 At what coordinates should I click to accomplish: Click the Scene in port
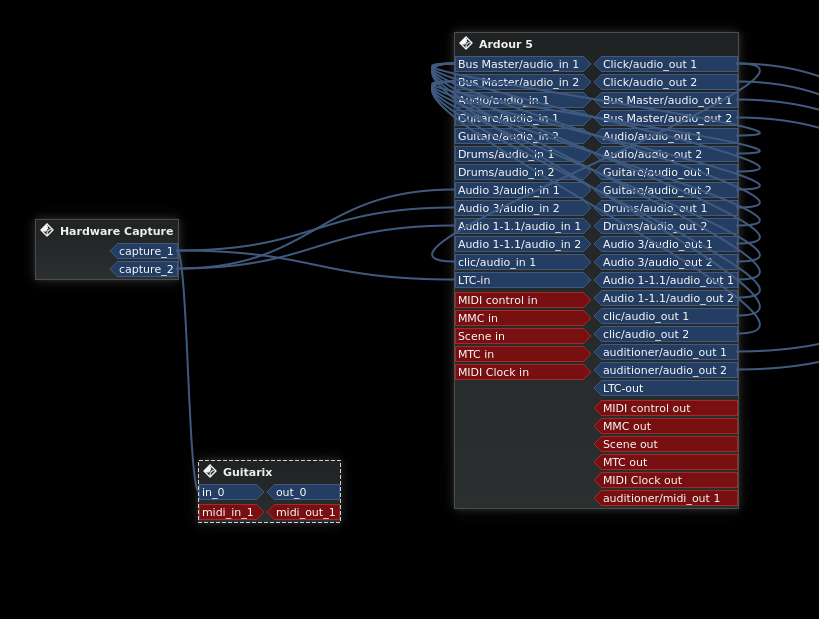click(523, 336)
